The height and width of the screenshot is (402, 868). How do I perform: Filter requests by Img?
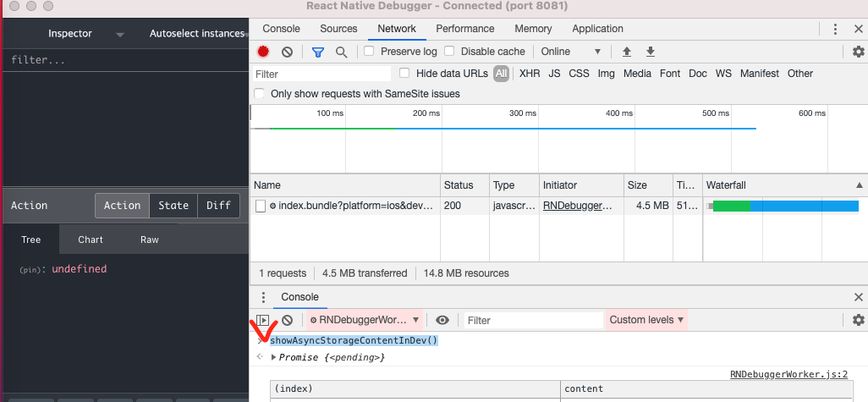click(606, 74)
